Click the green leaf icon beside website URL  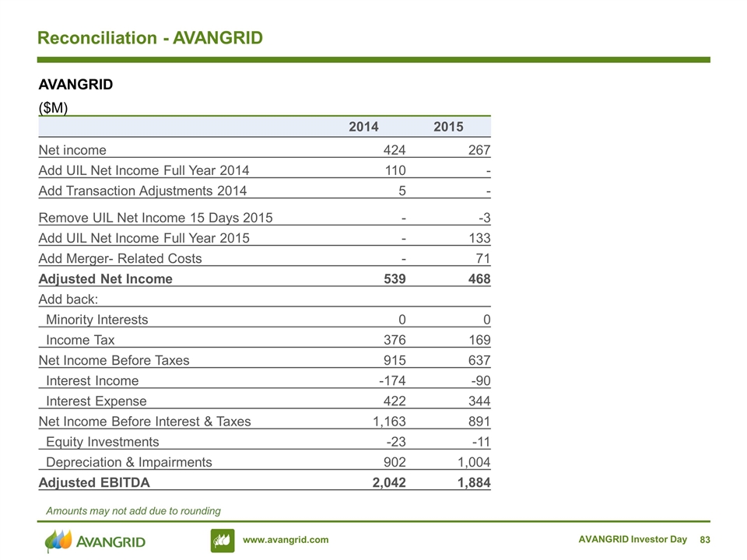pyautogui.click(x=223, y=541)
